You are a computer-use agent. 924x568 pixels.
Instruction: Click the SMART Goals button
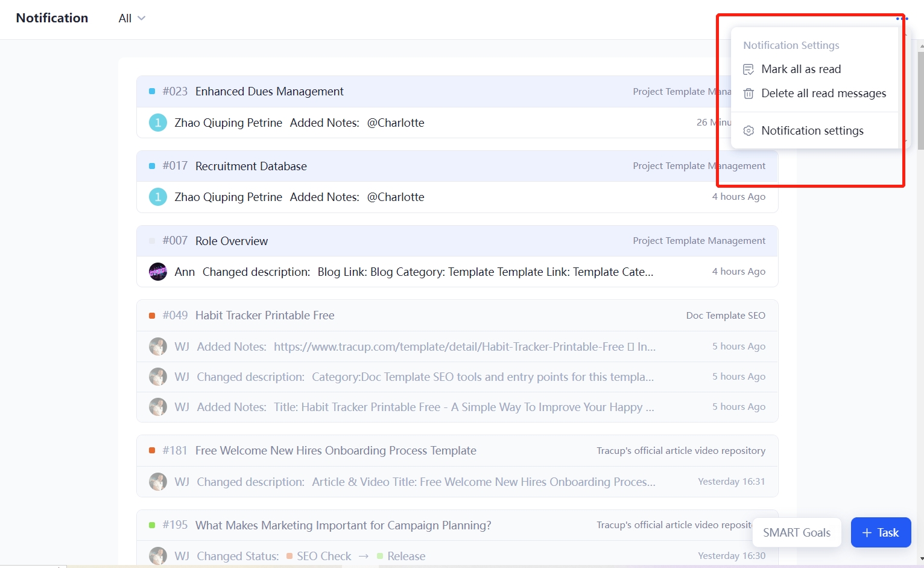(797, 532)
